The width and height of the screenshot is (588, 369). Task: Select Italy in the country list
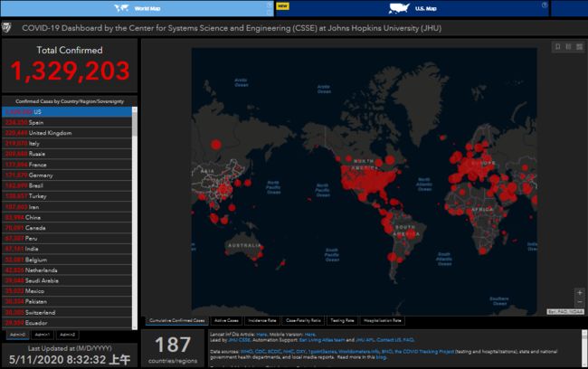pos(67,143)
